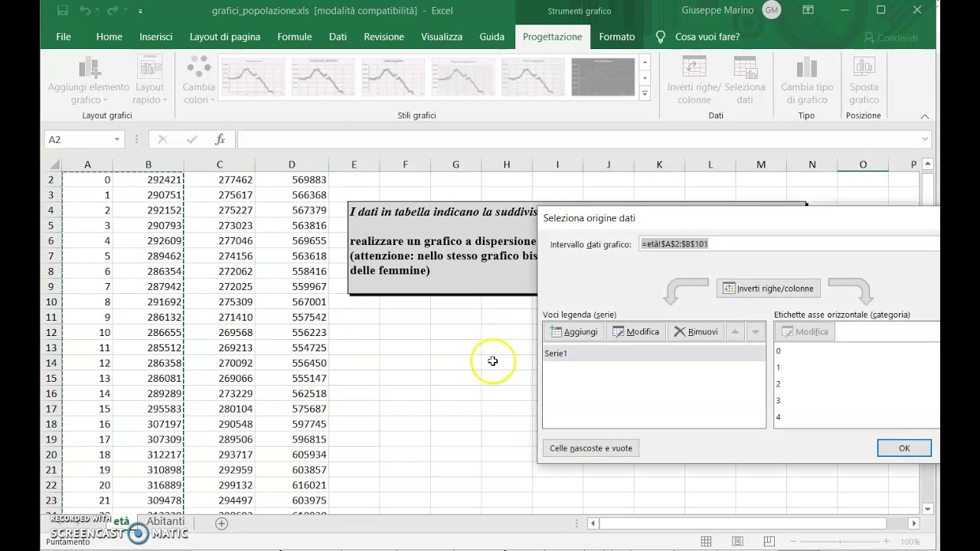Open Cambia colori palette dropdown
The height and width of the screenshot is (551, 980).
click(x=199, y=80)
